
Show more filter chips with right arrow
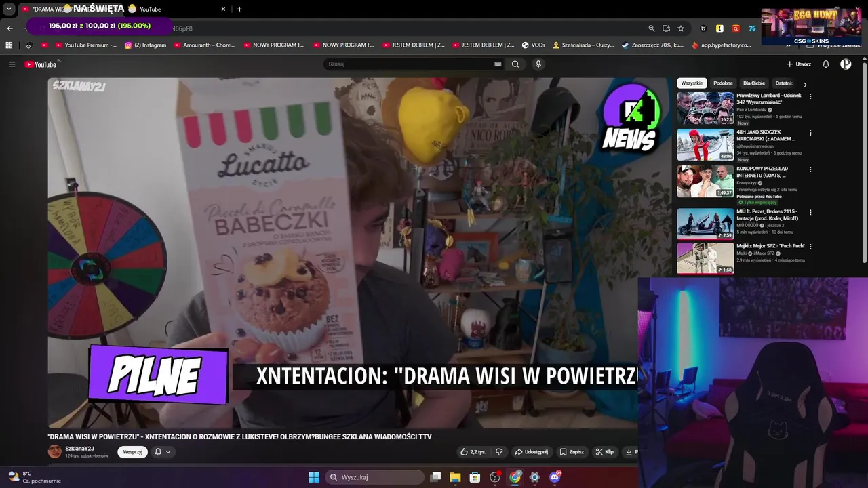point(805,85)
